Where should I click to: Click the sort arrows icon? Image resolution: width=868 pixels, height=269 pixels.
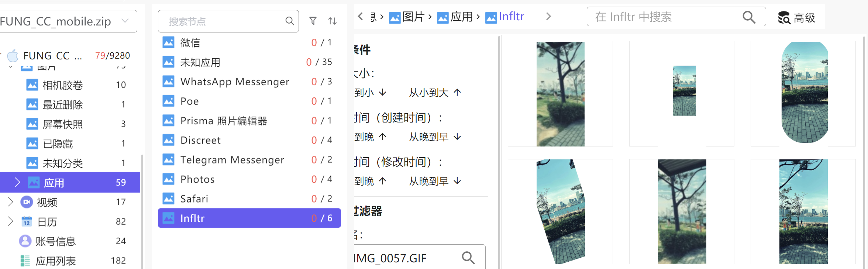332,21
